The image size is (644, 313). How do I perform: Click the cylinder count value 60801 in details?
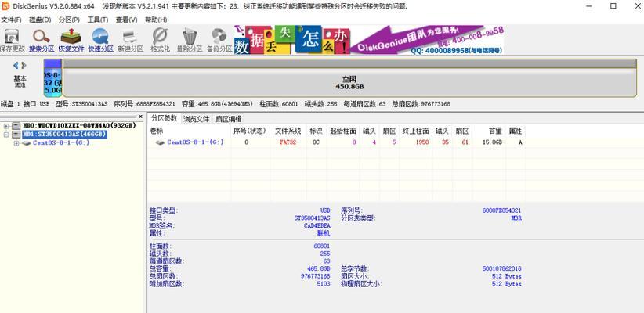tap(321, 246)
